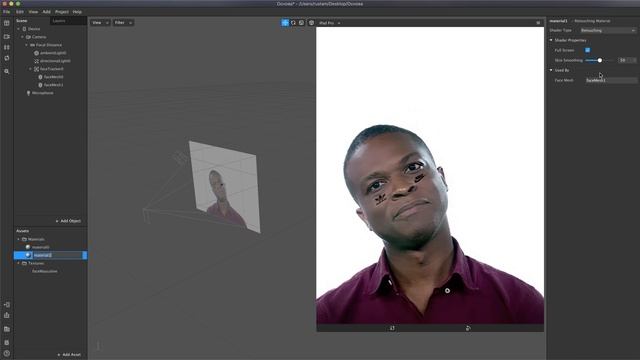Collapse the Camera tree node
The width and height of the screenshot is (640, 360).
click(22, 37)
